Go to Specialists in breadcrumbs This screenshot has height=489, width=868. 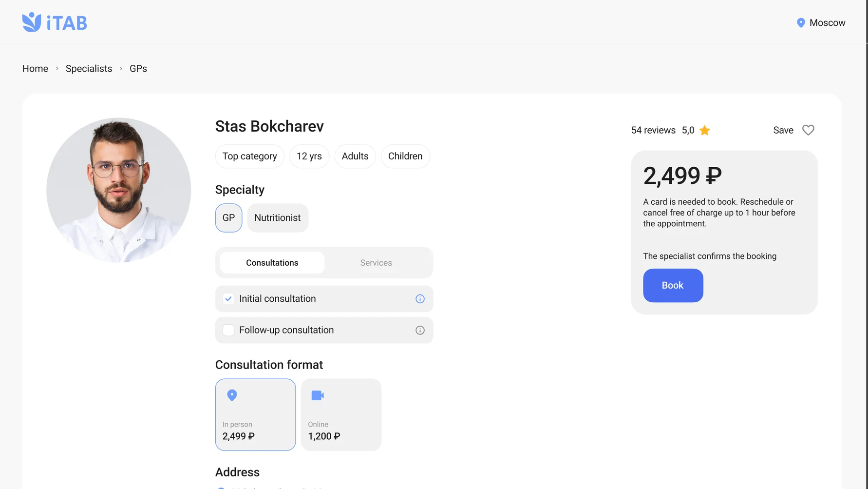89,69
